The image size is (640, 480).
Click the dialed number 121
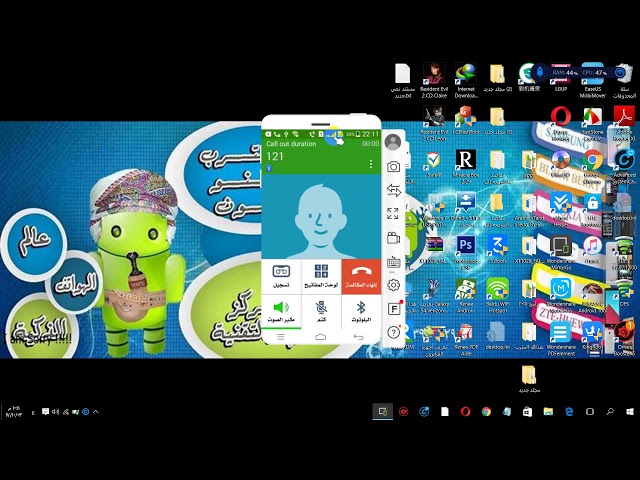pyautogui.click(x=275, y=156)
